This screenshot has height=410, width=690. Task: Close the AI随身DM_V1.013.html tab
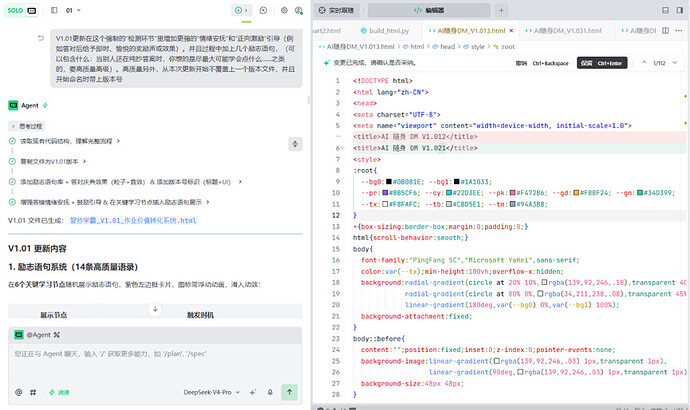click(511, 30)
